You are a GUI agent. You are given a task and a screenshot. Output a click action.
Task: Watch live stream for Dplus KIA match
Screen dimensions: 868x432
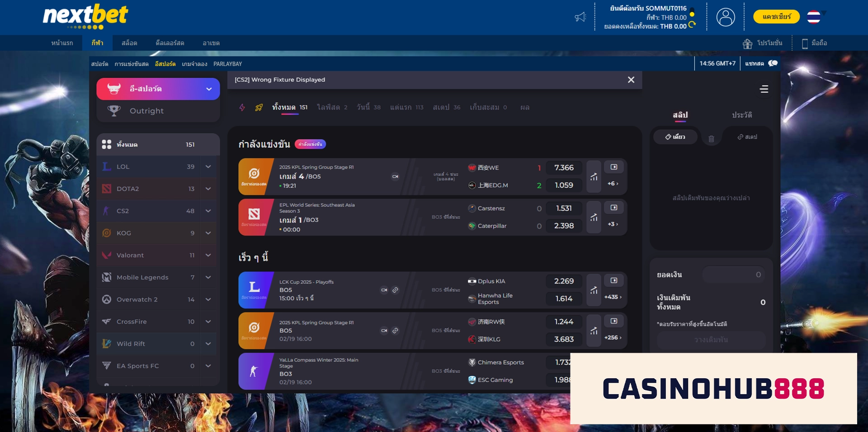pos(614,280)
